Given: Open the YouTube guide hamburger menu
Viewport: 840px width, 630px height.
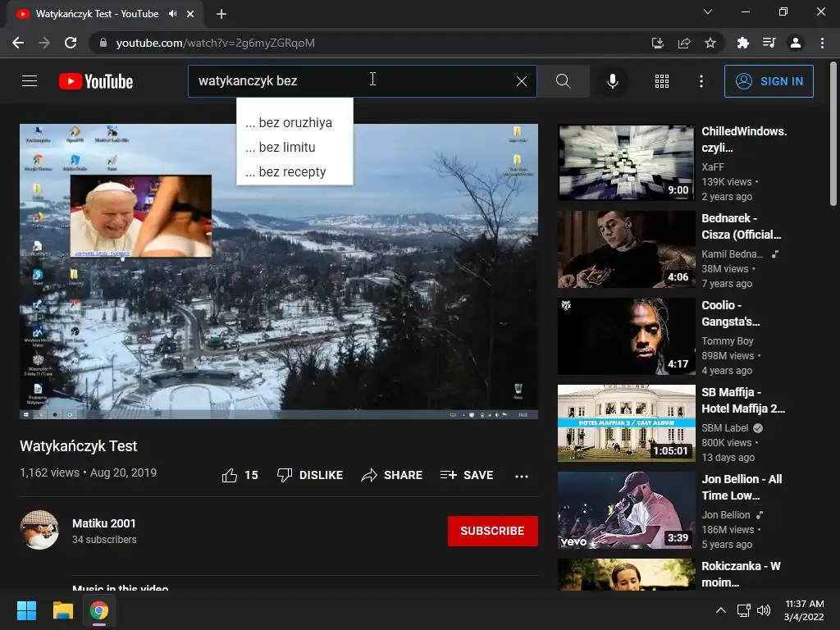Looking at the screenshot, I should [x=30, y=81].
